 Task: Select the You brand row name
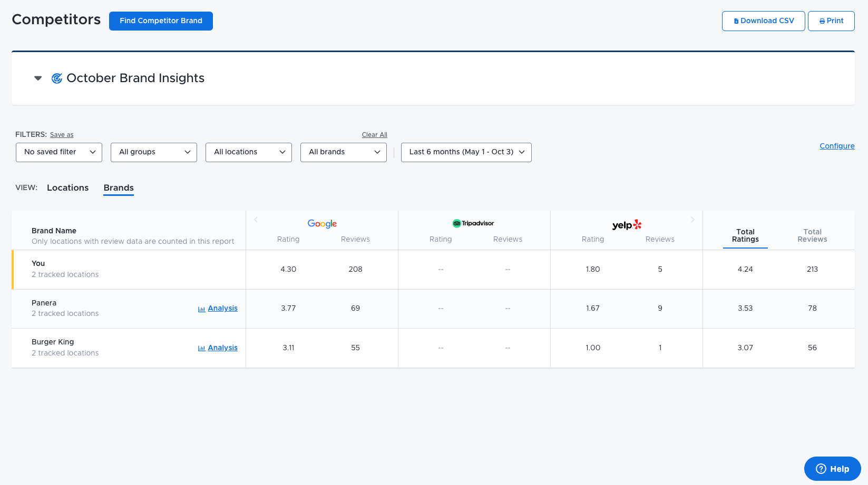(38, 263)
